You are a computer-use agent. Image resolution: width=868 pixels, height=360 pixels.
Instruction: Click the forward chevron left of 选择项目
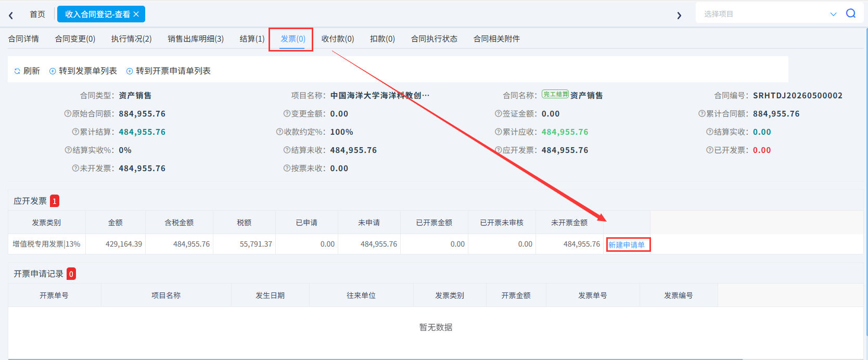coord(679,15)
